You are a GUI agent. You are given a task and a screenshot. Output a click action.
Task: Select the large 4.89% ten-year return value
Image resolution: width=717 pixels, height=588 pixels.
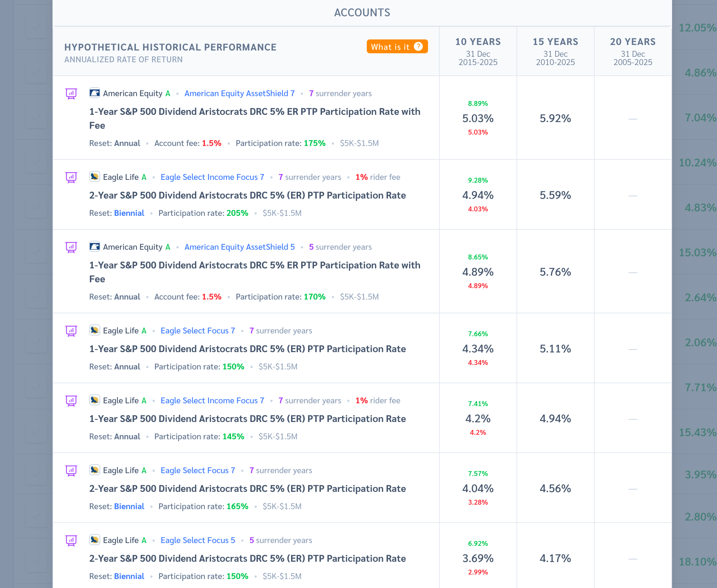click(478, 272)
